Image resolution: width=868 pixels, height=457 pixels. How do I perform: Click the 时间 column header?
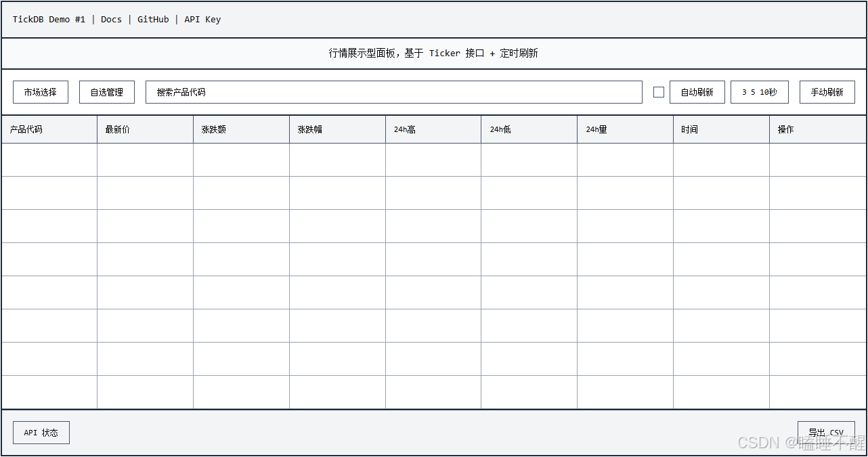click(x=689, y=129)
